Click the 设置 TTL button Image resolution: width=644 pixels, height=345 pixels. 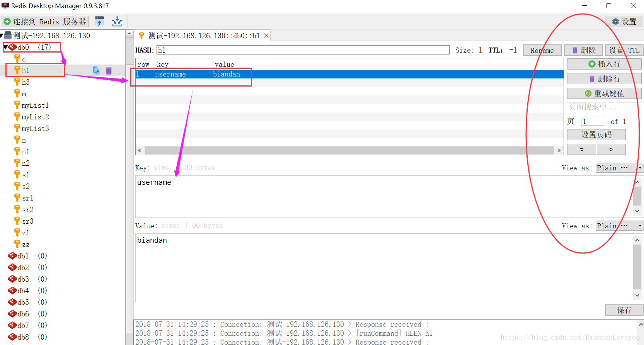(624, 50)
